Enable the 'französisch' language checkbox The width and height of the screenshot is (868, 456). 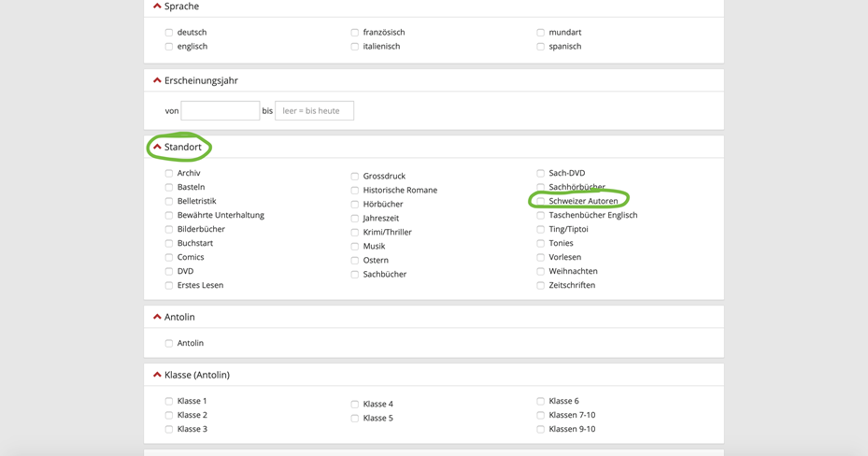[355, 33]
